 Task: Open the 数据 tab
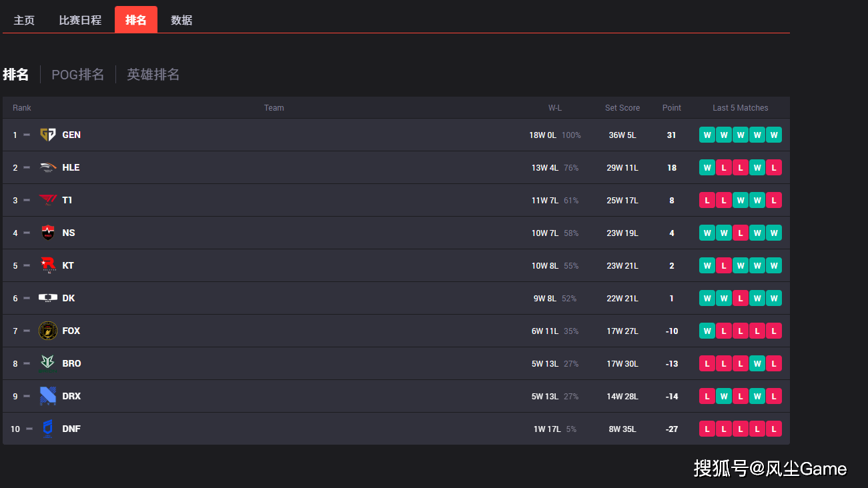point(181,20)
